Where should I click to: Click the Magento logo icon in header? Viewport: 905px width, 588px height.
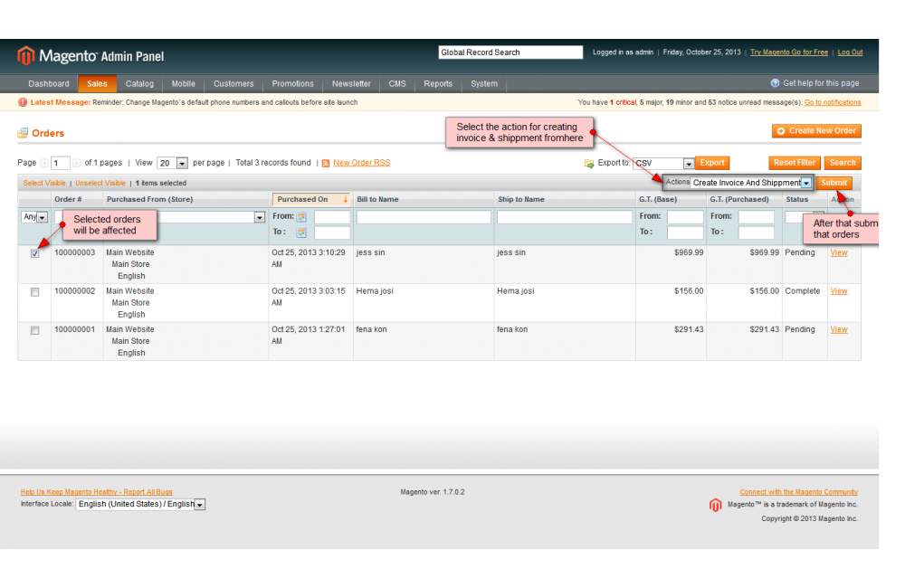(26, 55)
